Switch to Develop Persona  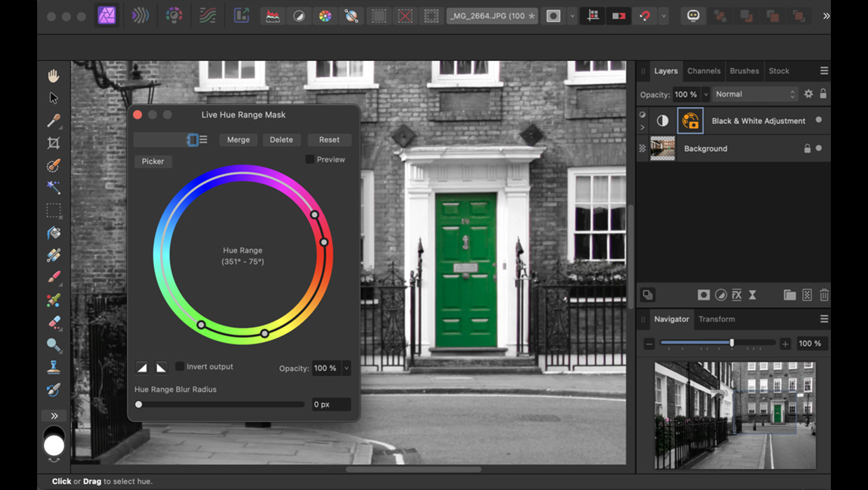coord(174,15)
